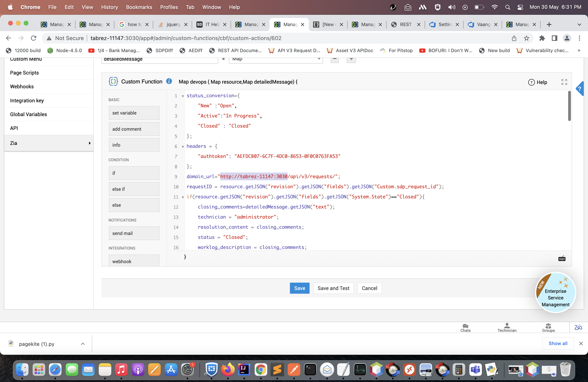
Task: Collapse the headers block at line 6
Action: (183, 147)
